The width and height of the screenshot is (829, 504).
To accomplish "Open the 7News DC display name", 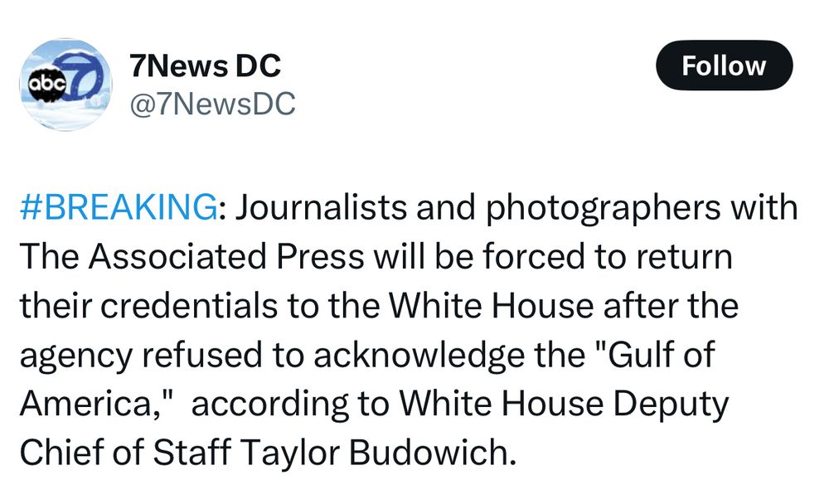I will pyautogui.click(x=205, y=66).
